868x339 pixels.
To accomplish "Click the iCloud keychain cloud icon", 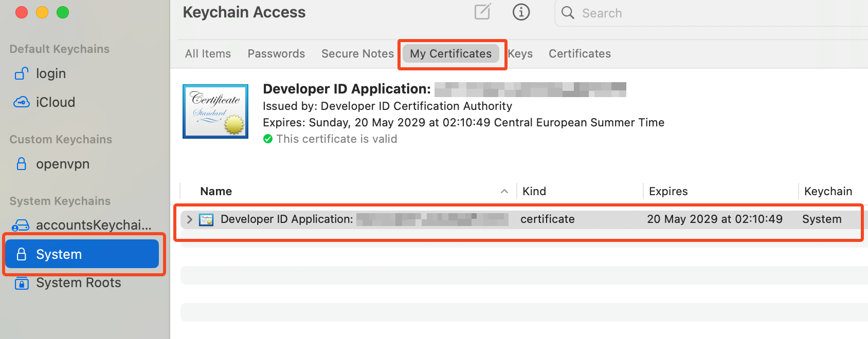I will click(22, 102).
